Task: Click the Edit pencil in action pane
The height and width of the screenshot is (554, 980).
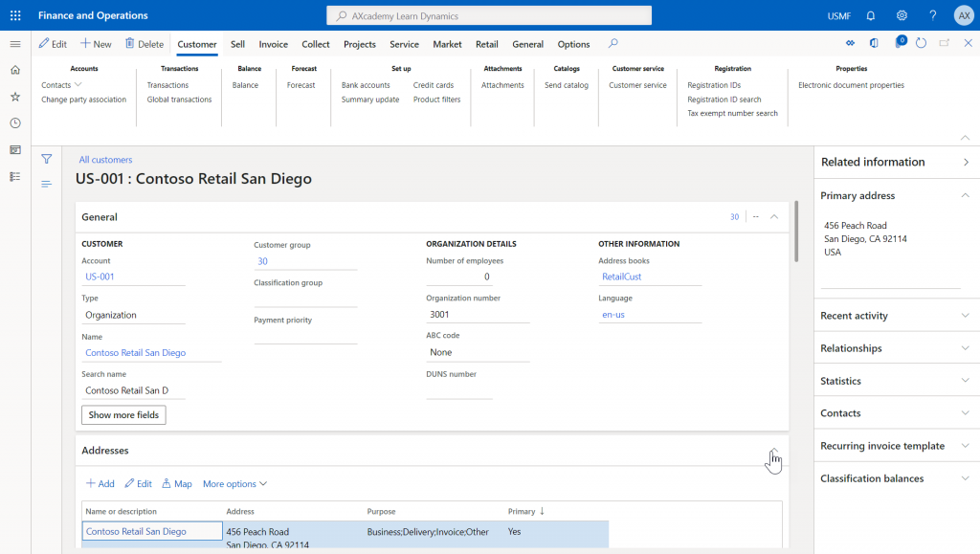Action: [x=54, y=44]
